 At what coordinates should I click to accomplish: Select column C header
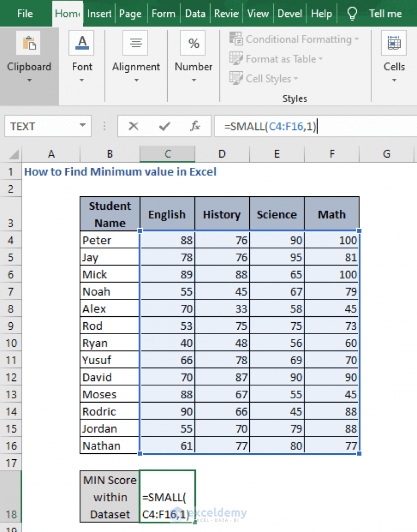[167, 154]
